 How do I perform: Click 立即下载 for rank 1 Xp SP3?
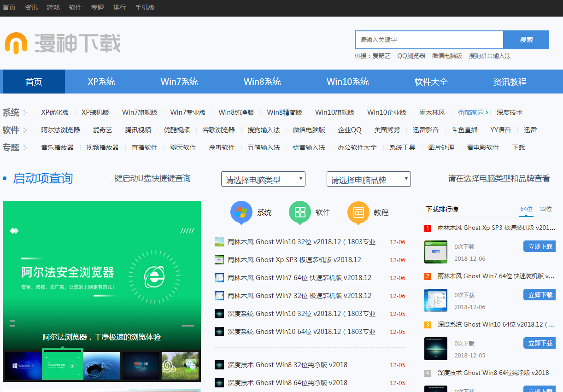click(540, 246)
